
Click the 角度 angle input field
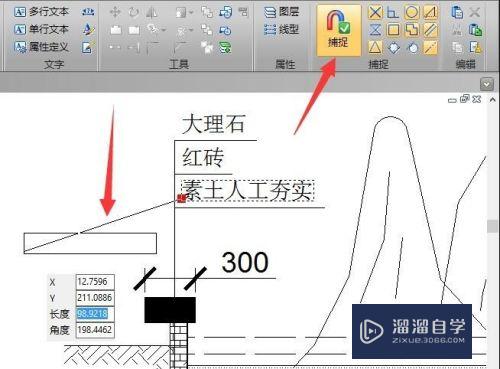(95, 330)
